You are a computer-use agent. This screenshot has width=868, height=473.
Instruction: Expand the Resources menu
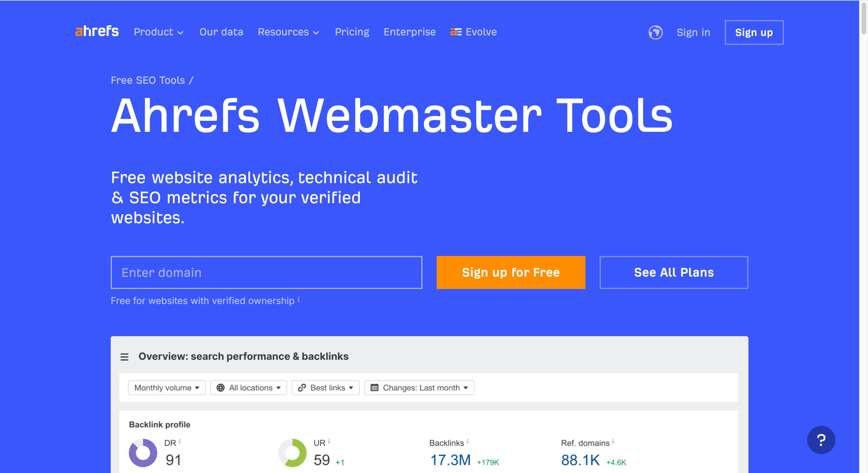[288, 32]
